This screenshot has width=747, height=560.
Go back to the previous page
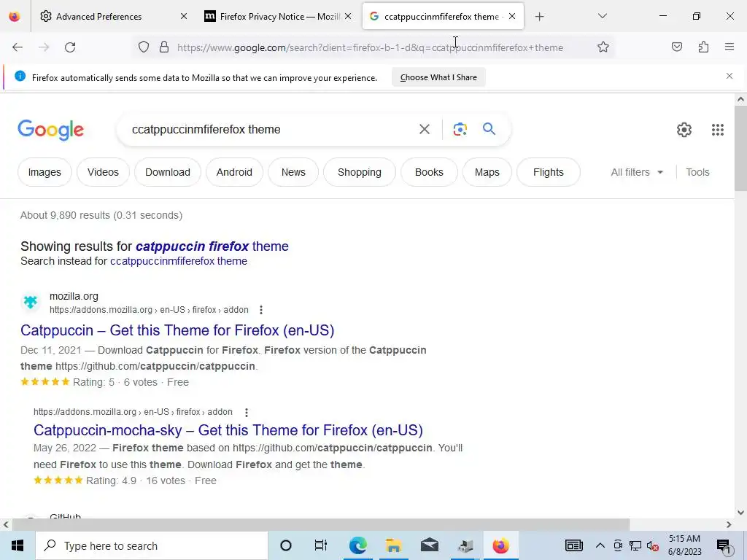click(18, 47)
